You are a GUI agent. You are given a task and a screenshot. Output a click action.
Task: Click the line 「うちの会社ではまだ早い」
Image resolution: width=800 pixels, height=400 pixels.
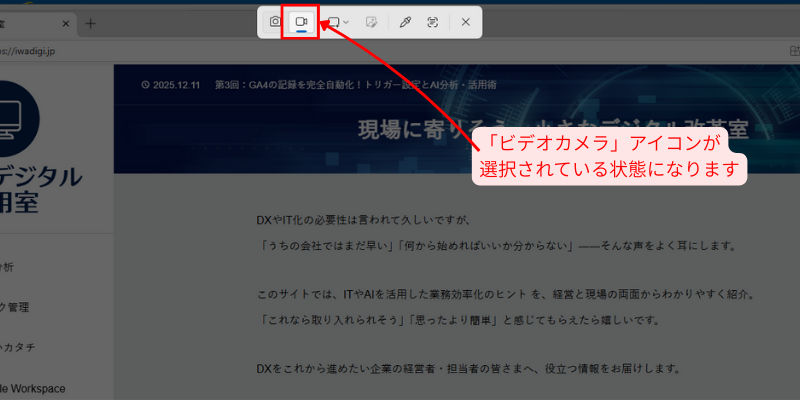tap(496, 246)
